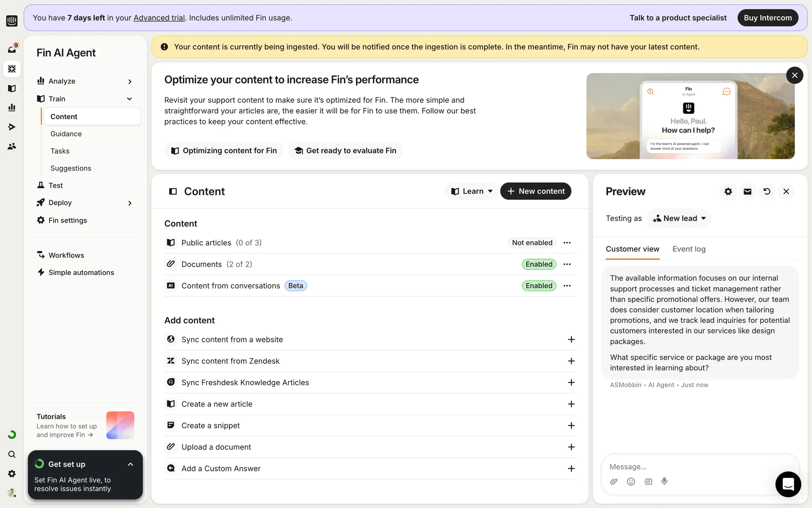Open the New lead testing dropdown

[x=679, y=218]
